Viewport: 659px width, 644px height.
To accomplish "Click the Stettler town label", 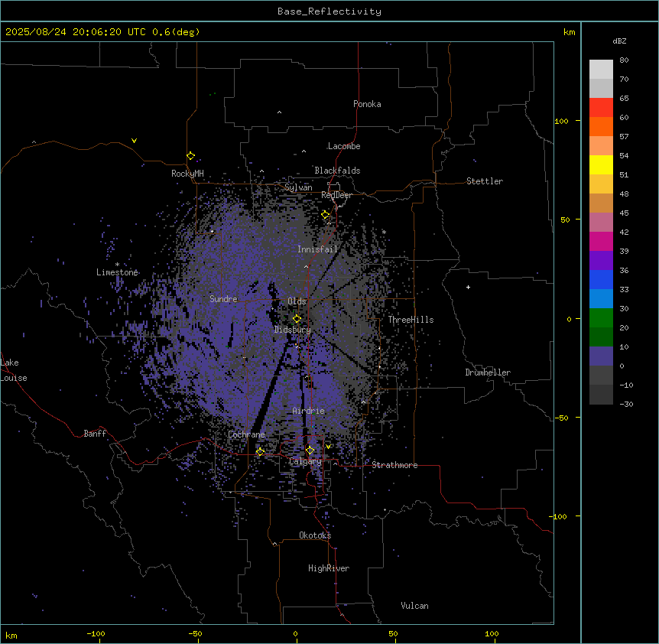I will (485, 181).
